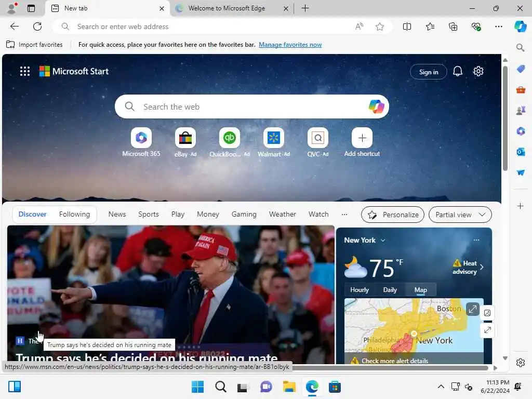Click the Search the web input box
Screen dimensions: 532x399
(252, 107)
